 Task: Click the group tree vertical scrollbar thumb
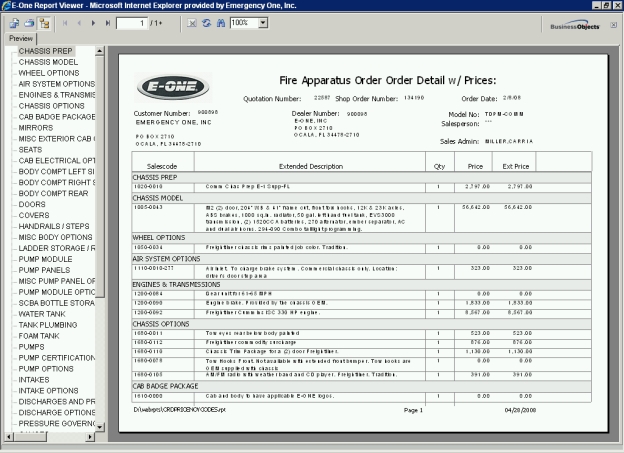(99, 176)
